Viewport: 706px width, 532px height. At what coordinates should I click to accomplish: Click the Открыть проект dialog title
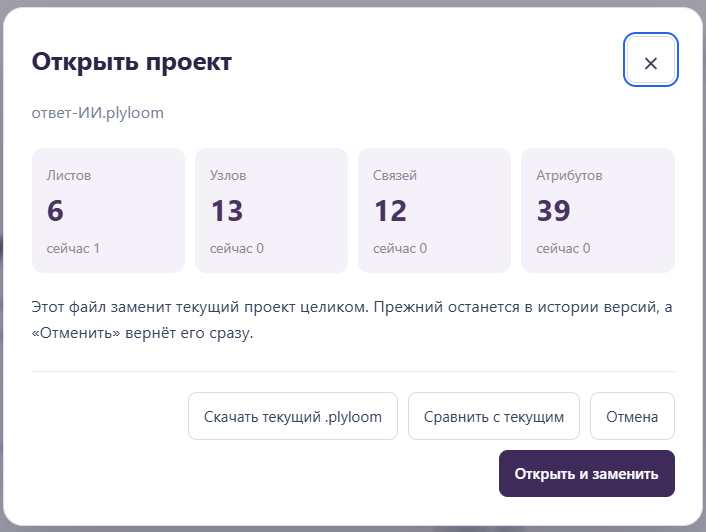click(131, 62)
